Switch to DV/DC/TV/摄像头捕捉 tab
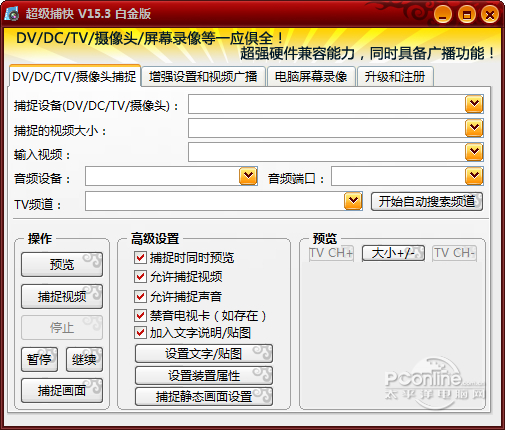This screenshot has width=505, height=430. [x=75, y=76]
